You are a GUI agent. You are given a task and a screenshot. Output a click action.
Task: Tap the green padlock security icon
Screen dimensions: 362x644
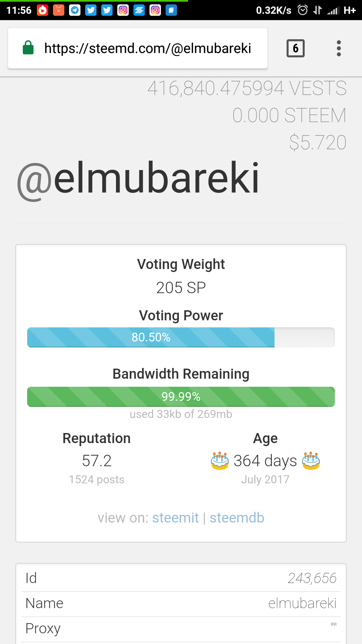tap(28, 48)
